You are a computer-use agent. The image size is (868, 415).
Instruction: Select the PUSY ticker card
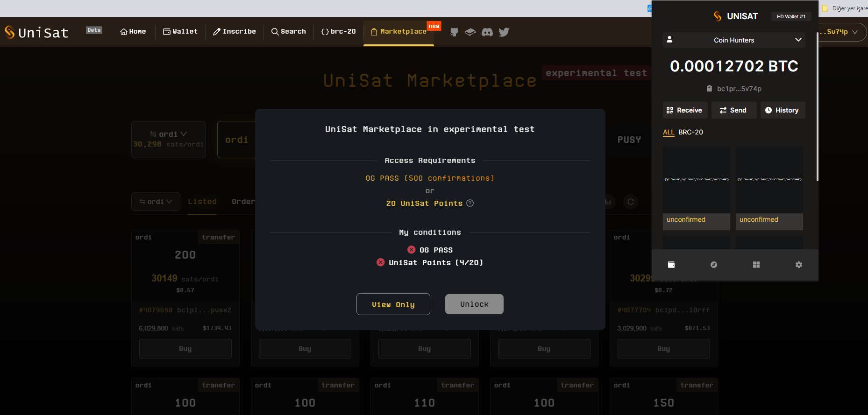coord(629,140)
